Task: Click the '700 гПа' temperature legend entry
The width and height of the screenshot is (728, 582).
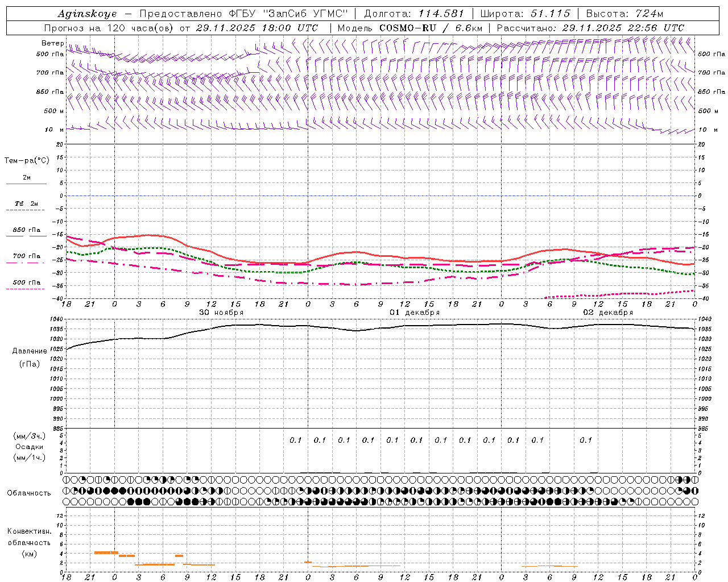Action: pyautogui.click(x=27, y=256)
